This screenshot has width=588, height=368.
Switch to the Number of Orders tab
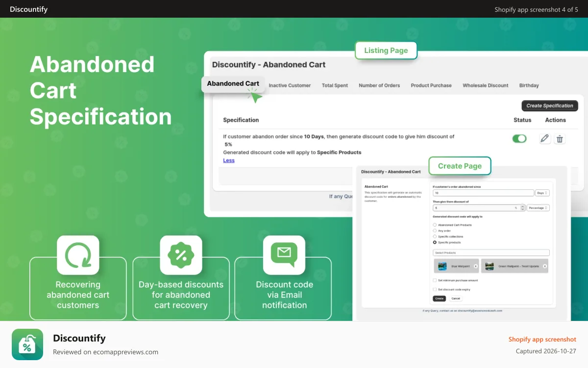[379, 85]
